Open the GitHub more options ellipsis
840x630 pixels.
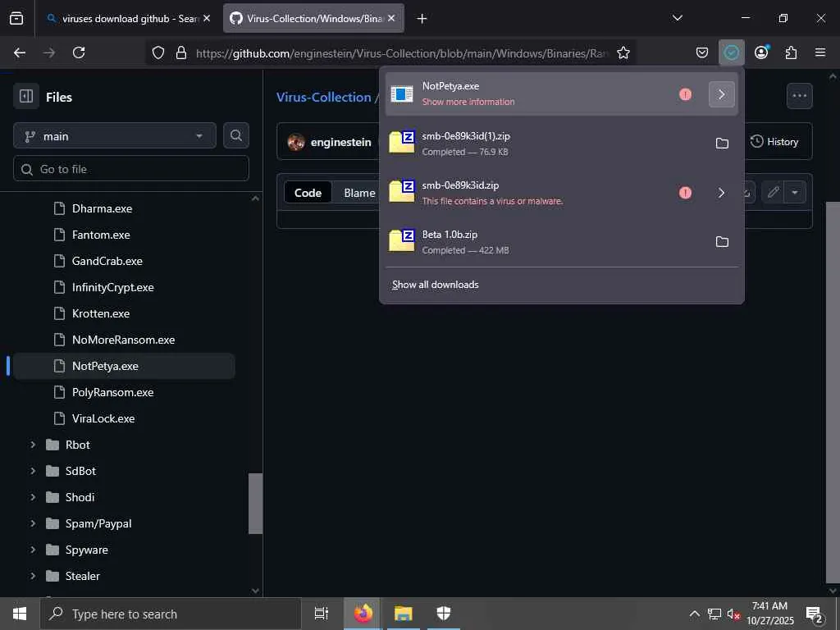click(799, 96)
